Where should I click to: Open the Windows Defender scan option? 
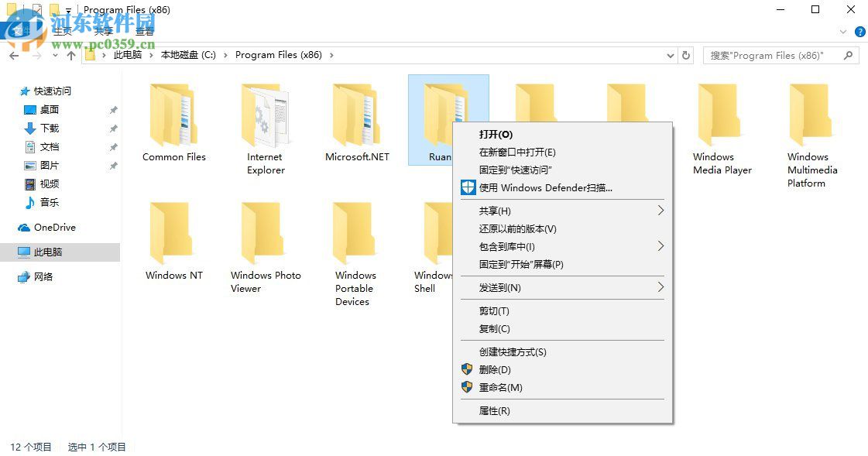tap(542, 187)
